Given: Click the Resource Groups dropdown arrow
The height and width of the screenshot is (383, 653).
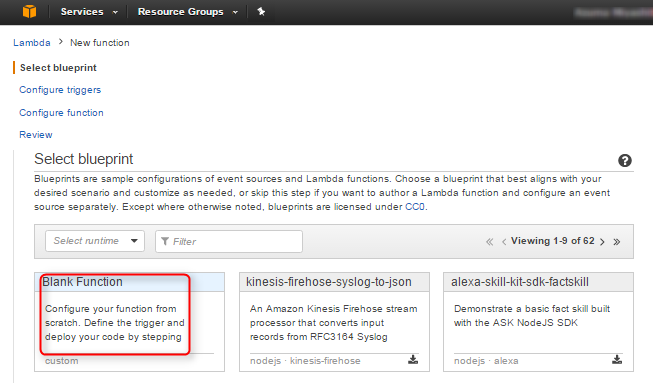Looking at the screenshot, I should pyautogui.click(x=235, y=12).
